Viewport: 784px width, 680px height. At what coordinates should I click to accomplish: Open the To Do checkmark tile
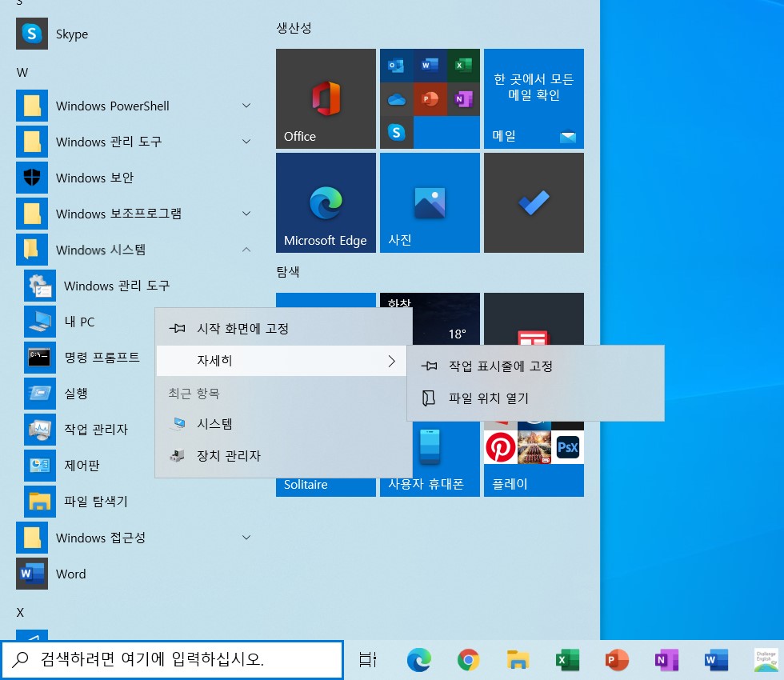534,202
